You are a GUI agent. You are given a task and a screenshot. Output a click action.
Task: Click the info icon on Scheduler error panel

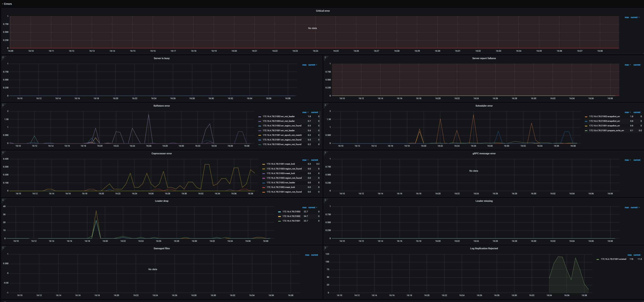325,104
